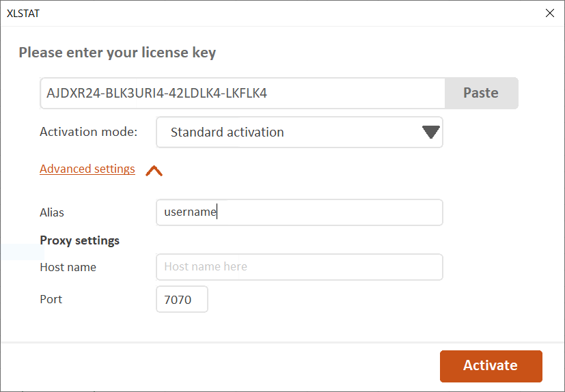Click the Port label text
Image resolution: width=565 pixels, height=392 pixels.
[x=51, y=299]
